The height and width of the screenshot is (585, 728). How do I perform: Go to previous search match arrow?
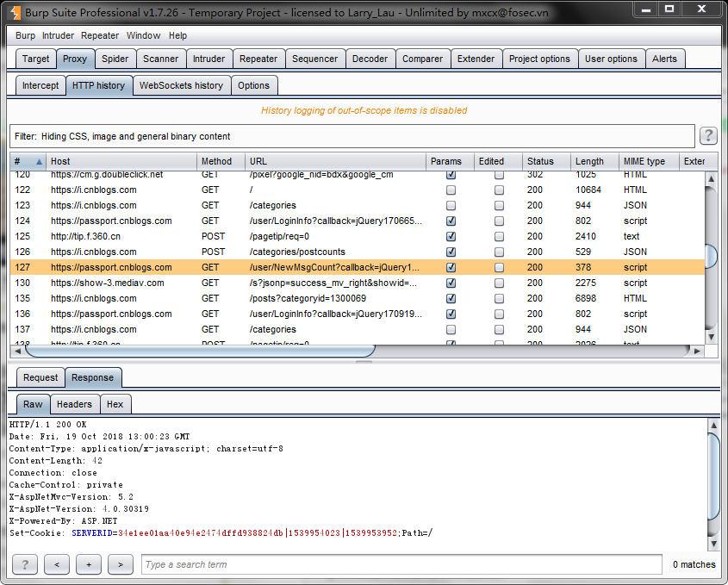click(57, 564)
